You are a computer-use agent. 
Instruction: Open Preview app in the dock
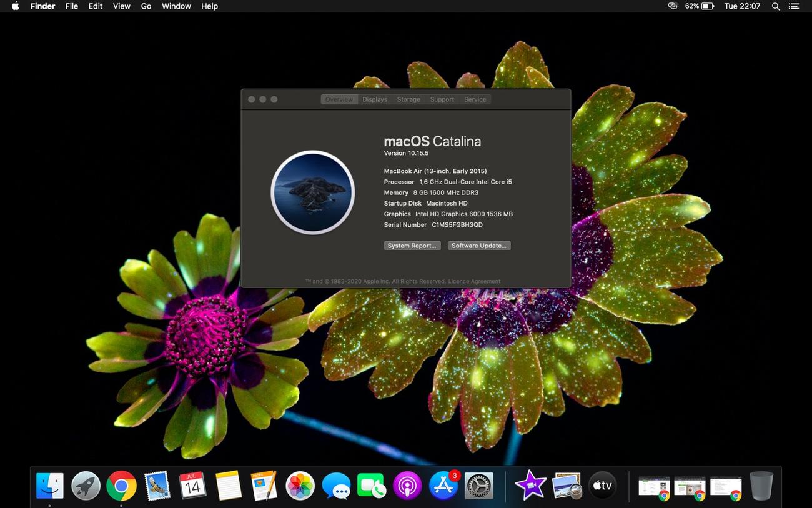click(x=567, y=486)
